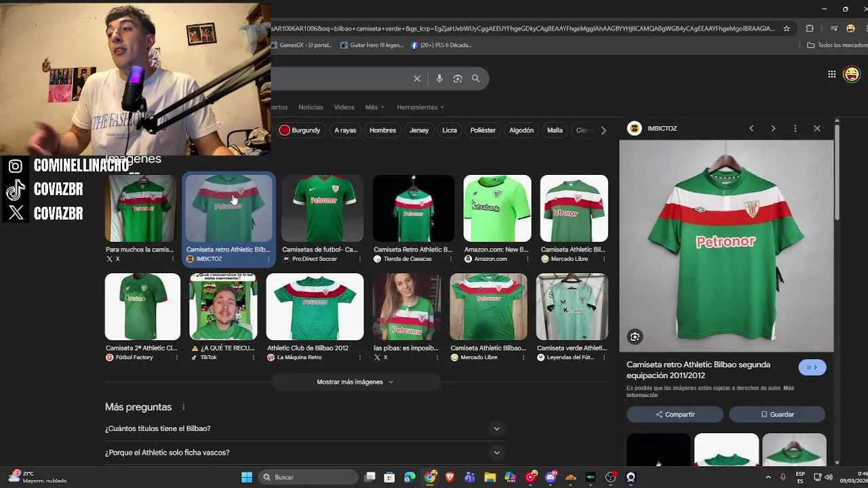Screen dimensions: 868x488
Task: Click the Compartir button
Action: pos(675,414)
